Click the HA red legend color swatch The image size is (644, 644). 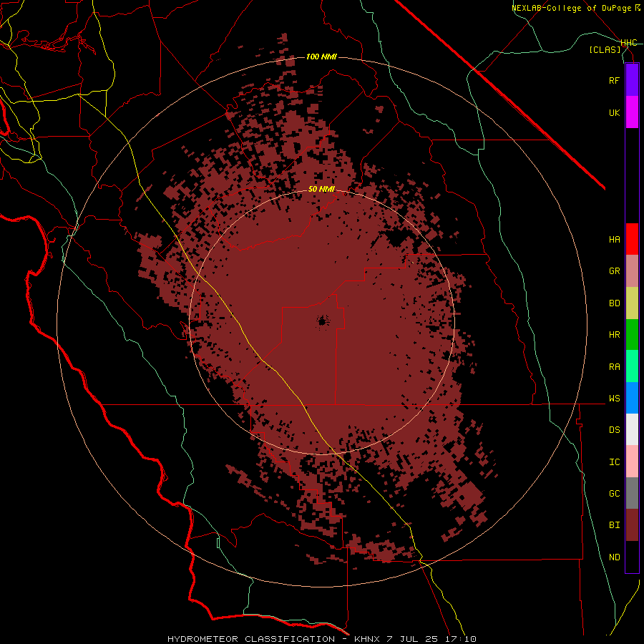pyautogui.click(x=632, y=239)
